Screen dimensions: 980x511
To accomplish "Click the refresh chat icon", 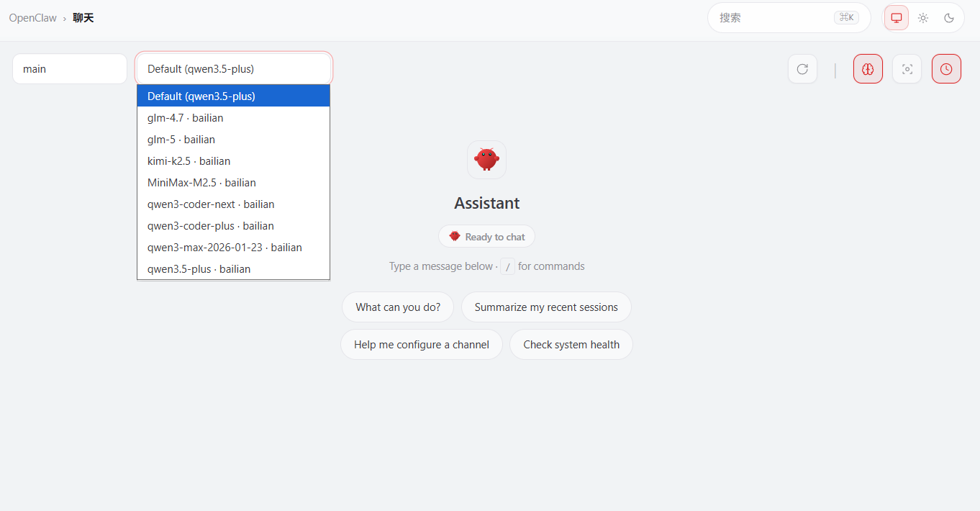I will coord(802,69).
